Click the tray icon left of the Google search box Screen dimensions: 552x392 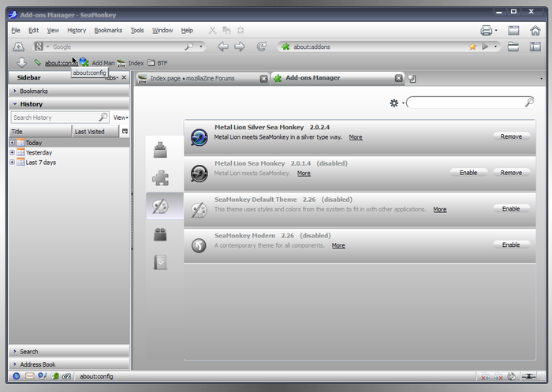coord(18,47)
